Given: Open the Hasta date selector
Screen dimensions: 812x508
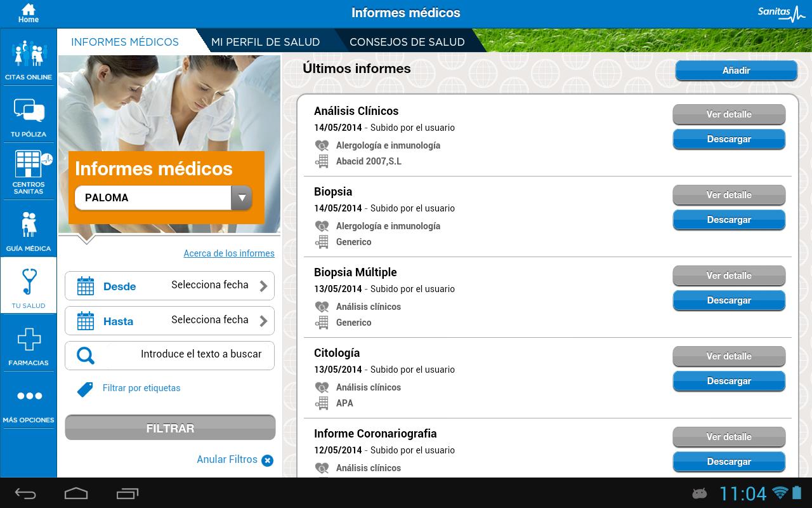Looking at the screenshot, I should (x=169, y=321).
